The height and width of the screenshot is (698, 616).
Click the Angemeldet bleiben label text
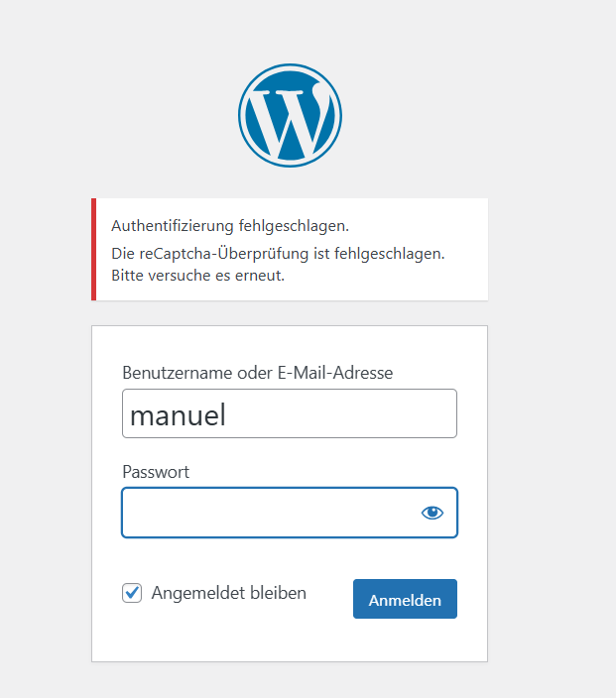(x=228, y=593)
